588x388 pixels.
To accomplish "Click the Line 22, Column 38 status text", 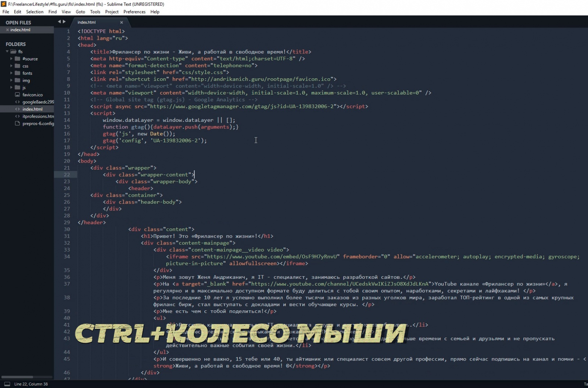I will point(31,384).
